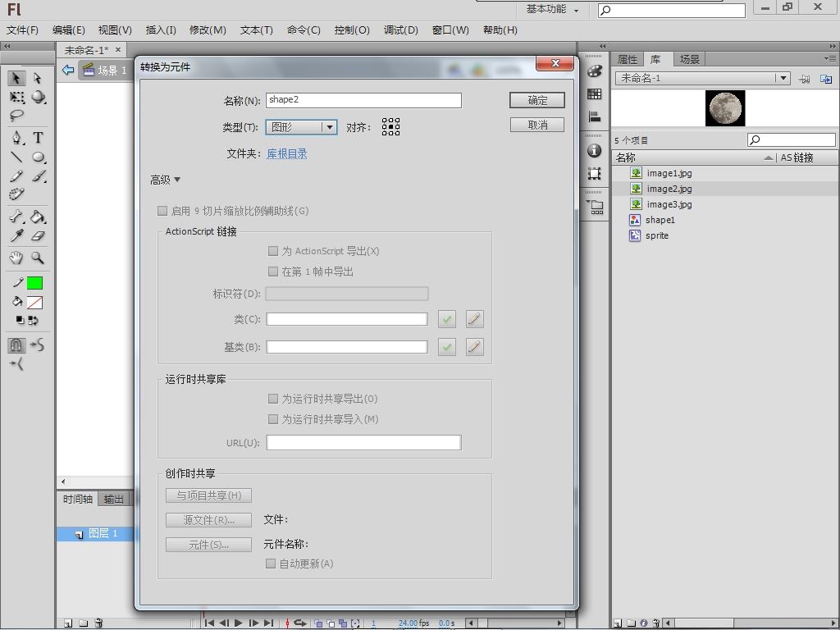Select the 3D Rotation tool

pos(38,97)
